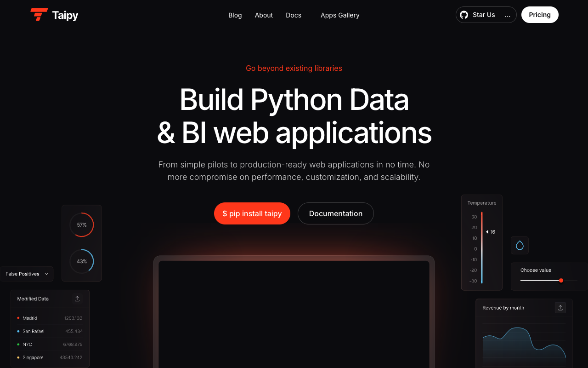Click the Taipy wordmark
This screenshot has width=588, height=368.
tap(65, 15)
